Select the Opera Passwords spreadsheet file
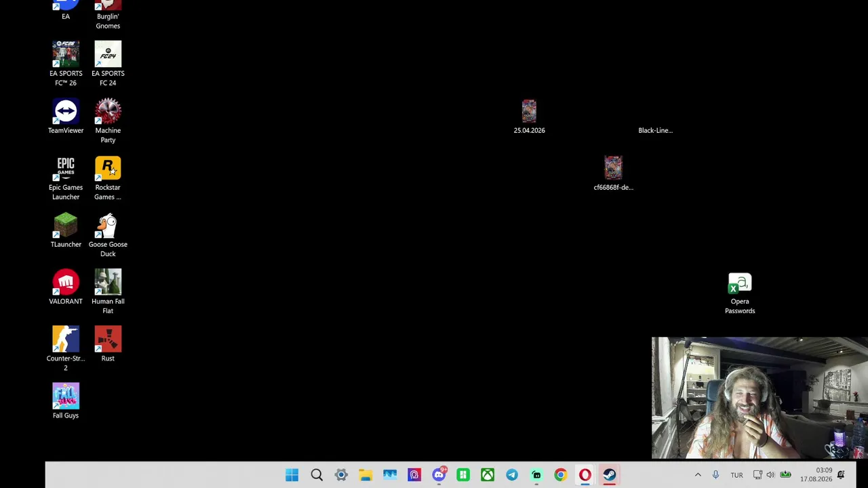The width and height of the screenshot is (868, 488). click(740, 293)
